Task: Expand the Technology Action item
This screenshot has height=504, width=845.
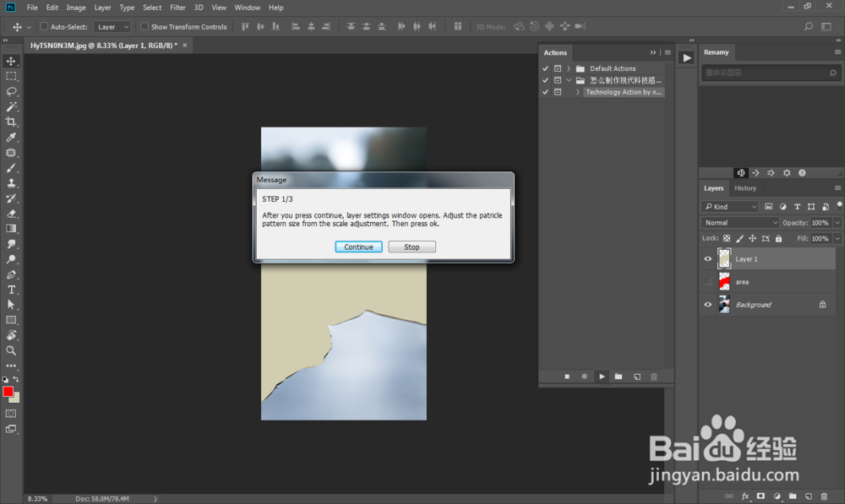Action: pyautogui.click(x=578, y=92)
